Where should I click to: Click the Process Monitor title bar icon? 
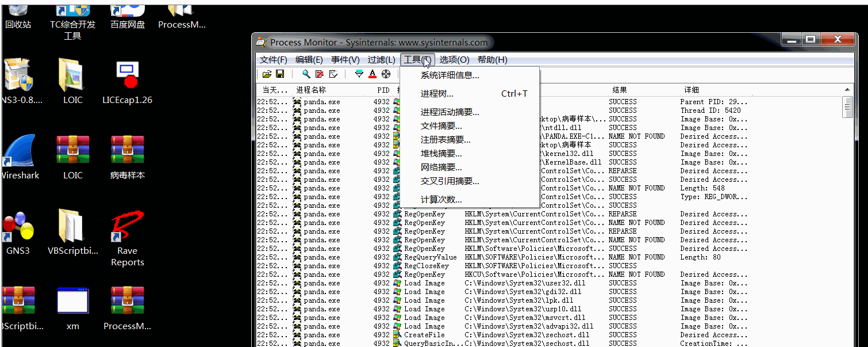click(x=261, y=42)
